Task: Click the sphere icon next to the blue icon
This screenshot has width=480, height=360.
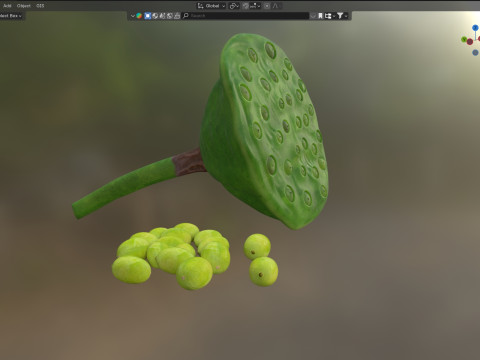Action: (155, 16)
